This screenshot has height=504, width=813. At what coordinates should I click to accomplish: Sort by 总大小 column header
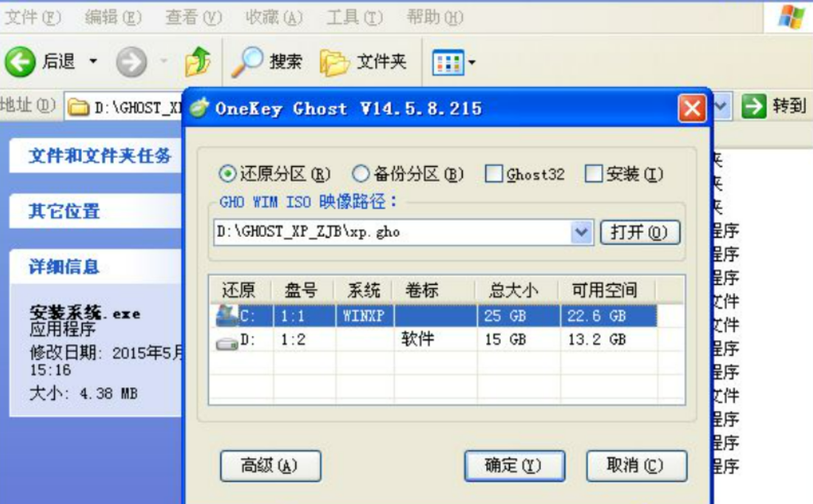(x=518, y=289)
